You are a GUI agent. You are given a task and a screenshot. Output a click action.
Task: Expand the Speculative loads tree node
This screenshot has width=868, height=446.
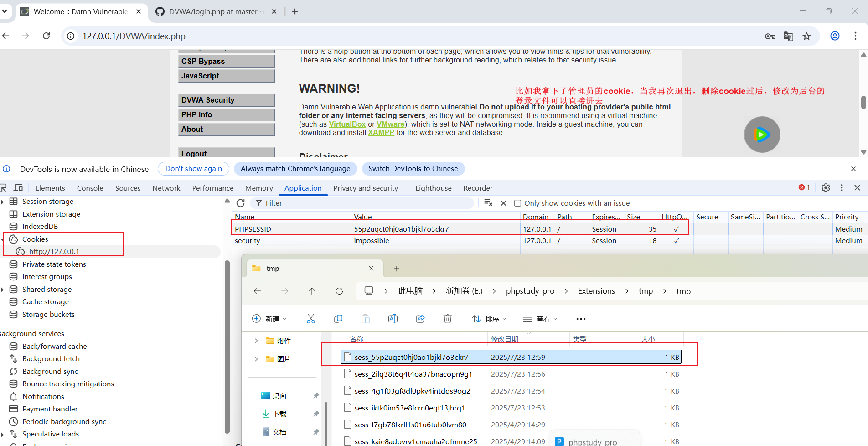[x=3, y=434]
